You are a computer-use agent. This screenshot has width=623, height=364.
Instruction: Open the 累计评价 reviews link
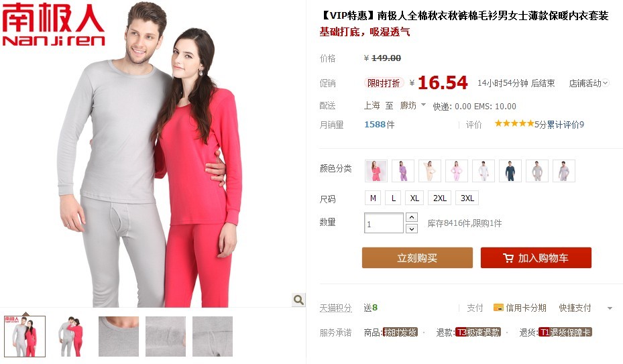(x=563, y=125)
